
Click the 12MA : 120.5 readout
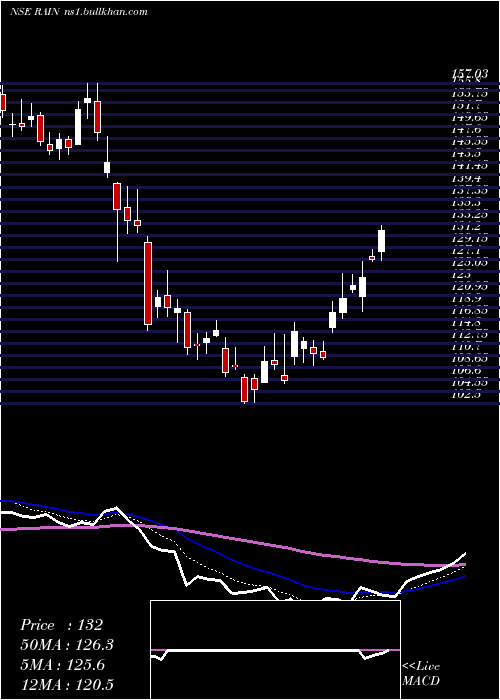click(x=67, y=684)
